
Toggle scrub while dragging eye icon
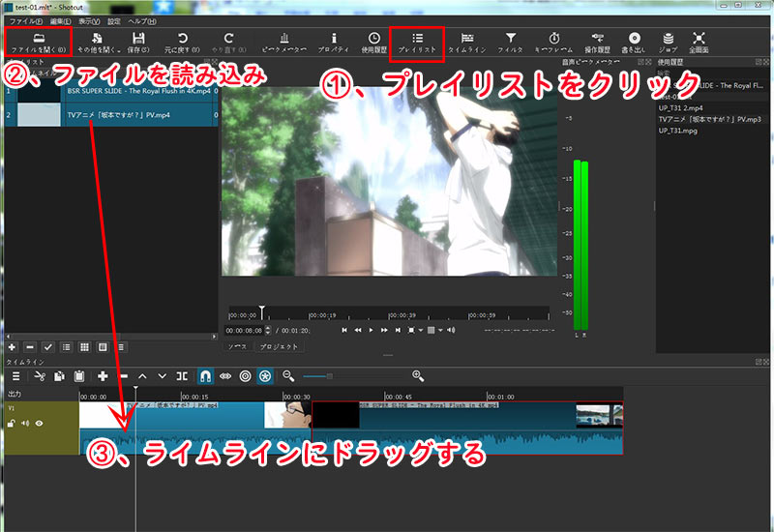(225, 376)
